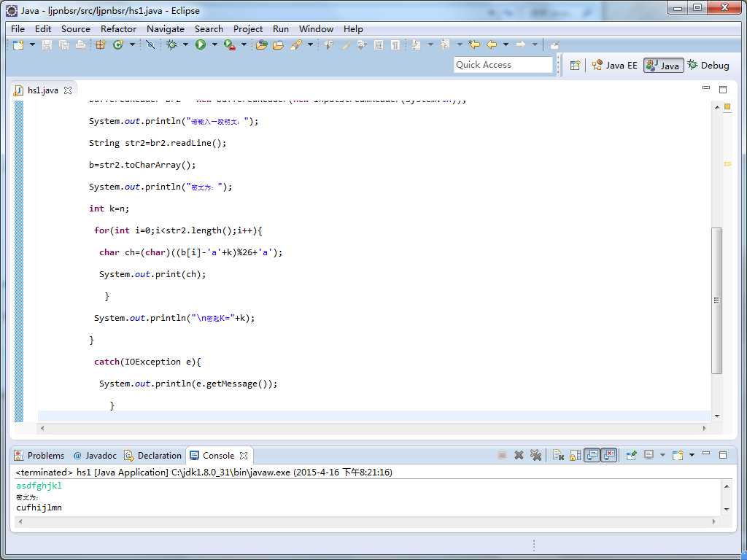
Task: Maximize the editor area
Action: [x=723, y=89]
